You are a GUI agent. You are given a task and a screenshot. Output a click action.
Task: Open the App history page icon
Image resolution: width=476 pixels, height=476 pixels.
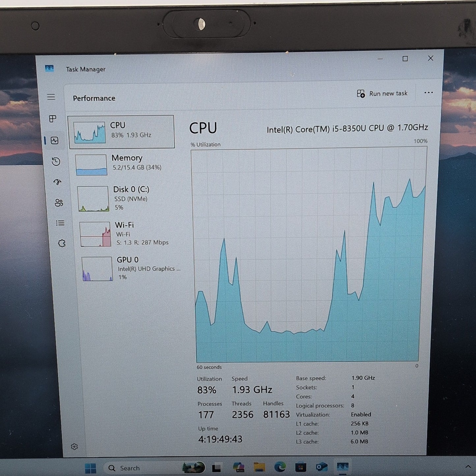(x=56, y=161)
